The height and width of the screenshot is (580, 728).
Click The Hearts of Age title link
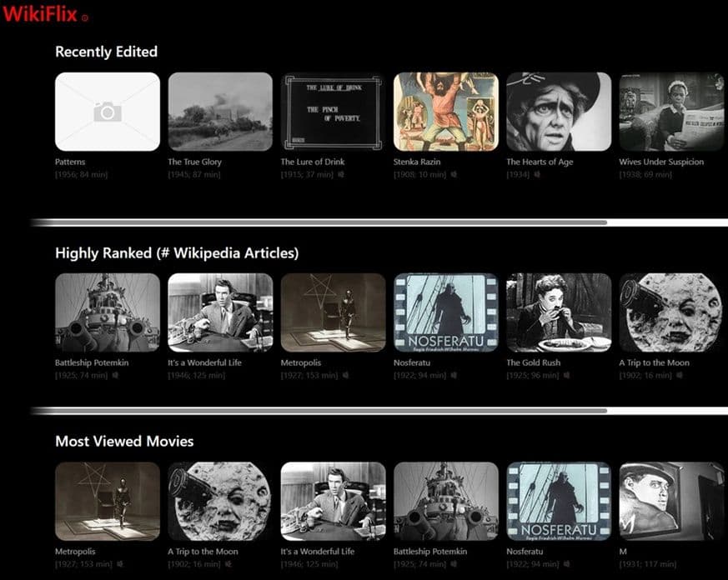click(540, 162)
